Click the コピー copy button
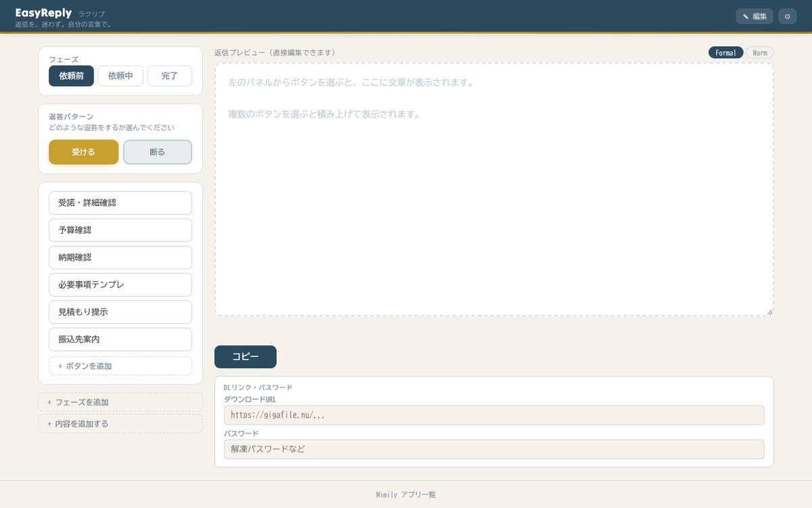The height and width of the screenshot is (508, 812). click(x=246, y=357)
